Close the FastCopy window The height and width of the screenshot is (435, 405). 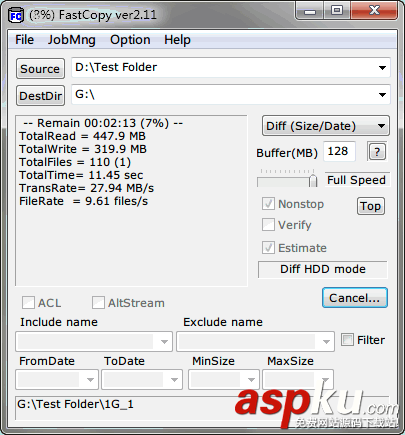point(374,11)
